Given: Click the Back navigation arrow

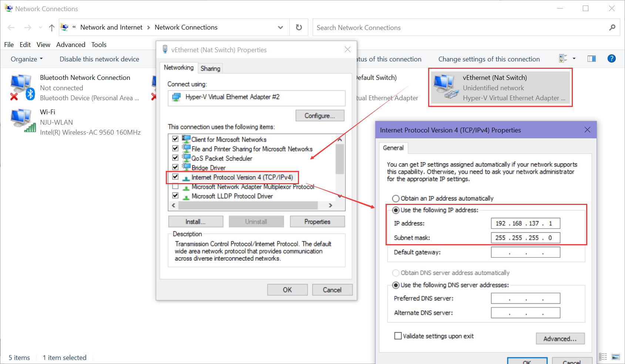Looking at the screenshot, I should 11,27.
